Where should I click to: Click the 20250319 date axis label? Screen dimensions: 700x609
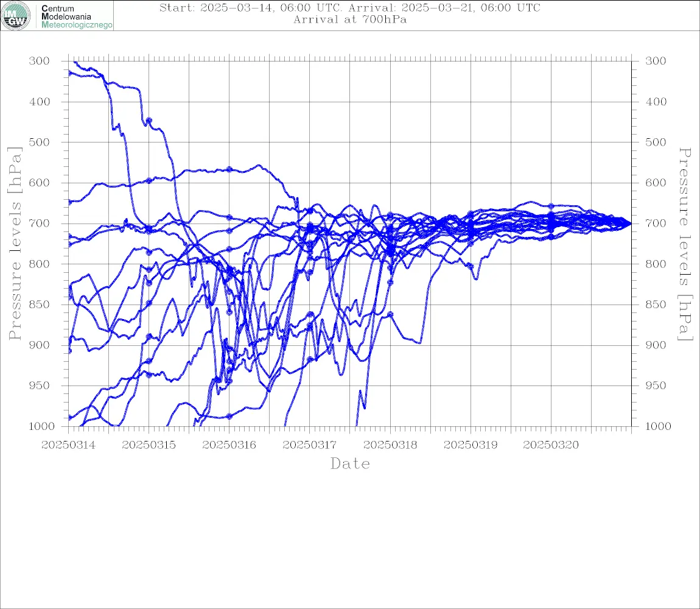click(471, 445)
